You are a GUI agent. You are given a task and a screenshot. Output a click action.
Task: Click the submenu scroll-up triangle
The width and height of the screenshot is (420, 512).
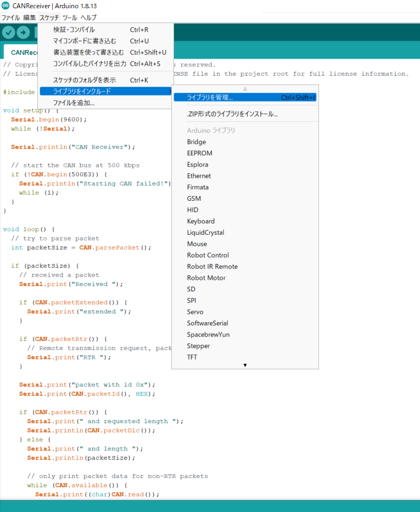coord(245,89)
